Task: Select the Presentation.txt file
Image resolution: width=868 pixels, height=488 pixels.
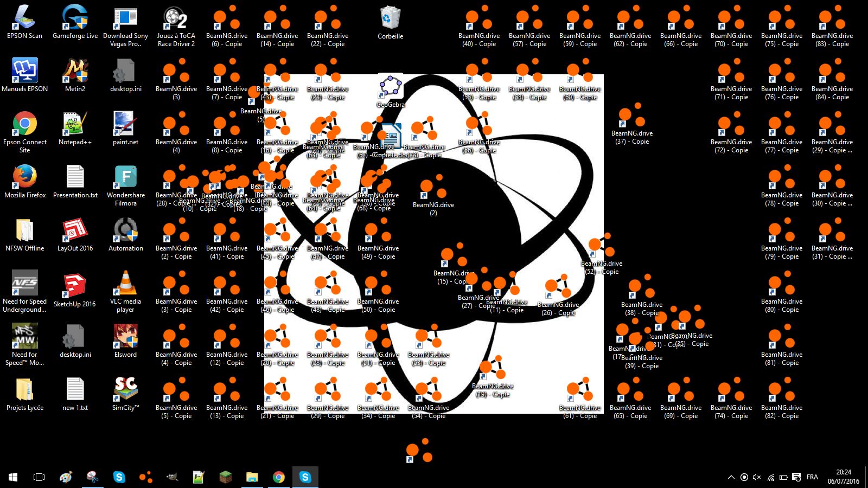Action: tap(75, 182)
